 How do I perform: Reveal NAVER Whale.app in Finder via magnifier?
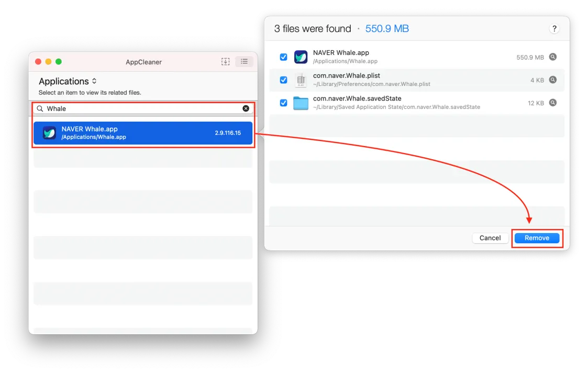point(553,57)
